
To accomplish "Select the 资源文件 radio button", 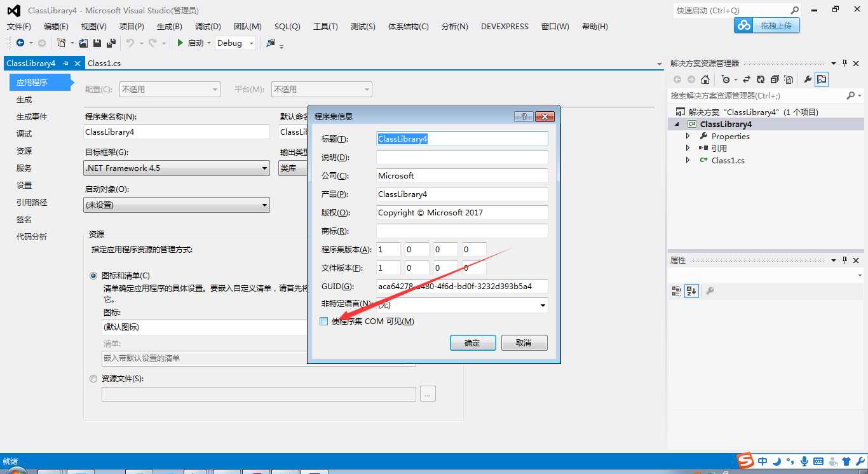I will (93, 379).
